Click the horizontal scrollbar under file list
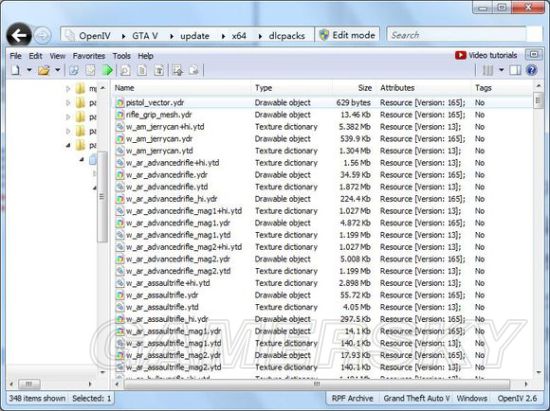 (x=317, y=384)
